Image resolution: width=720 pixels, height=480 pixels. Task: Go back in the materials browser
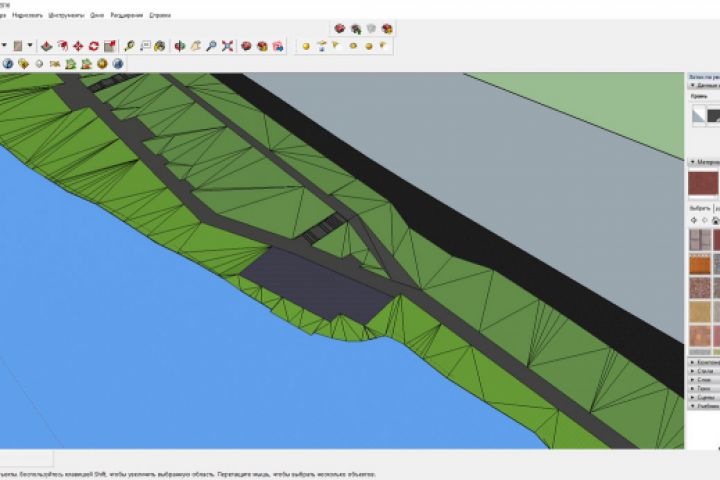tap(694, 220)
